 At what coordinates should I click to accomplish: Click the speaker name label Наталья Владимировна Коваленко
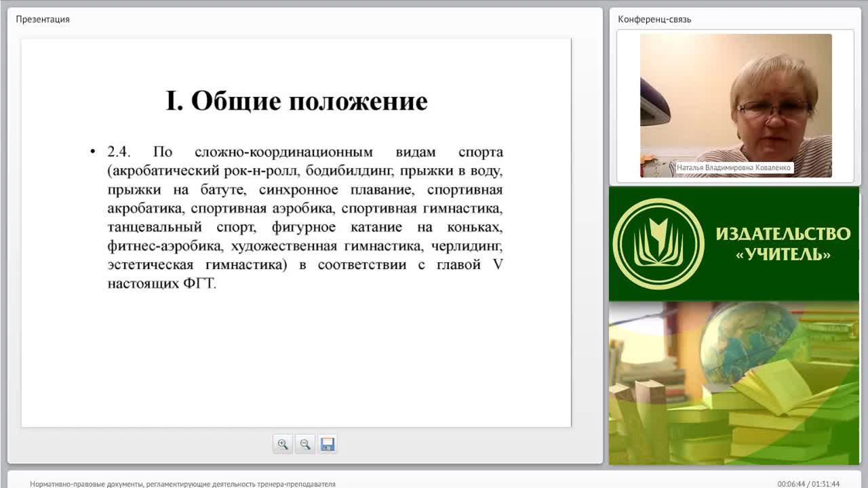tap(734, 167)
